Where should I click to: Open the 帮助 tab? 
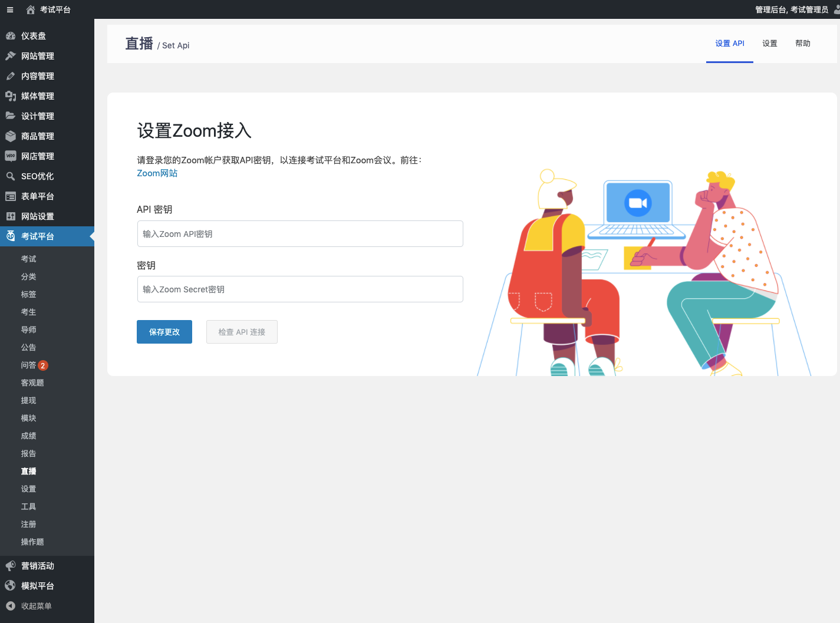coord(803,44)
